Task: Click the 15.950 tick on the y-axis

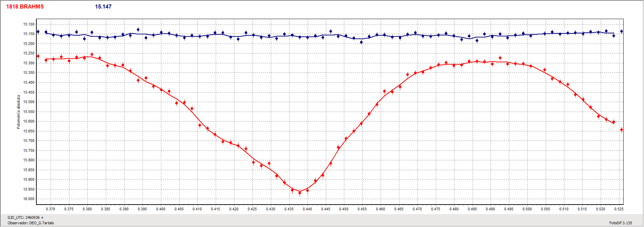Action: (29, 189)
